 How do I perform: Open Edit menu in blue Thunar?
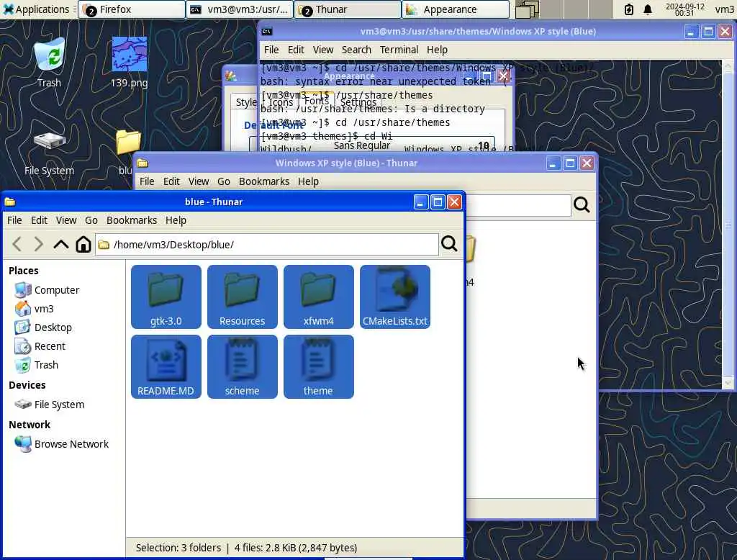39,220
